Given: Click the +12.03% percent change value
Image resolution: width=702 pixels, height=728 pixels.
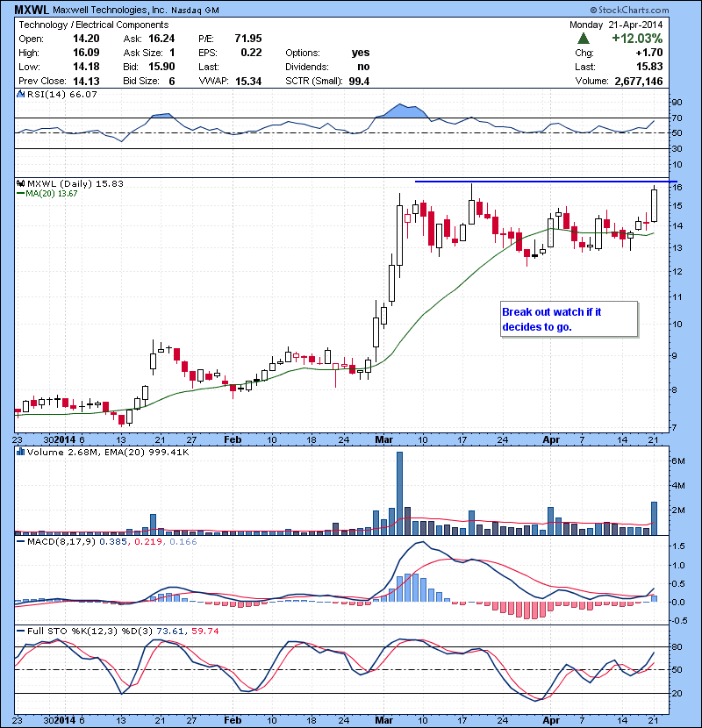Looking at the screenshot, I should coord(637,38).
